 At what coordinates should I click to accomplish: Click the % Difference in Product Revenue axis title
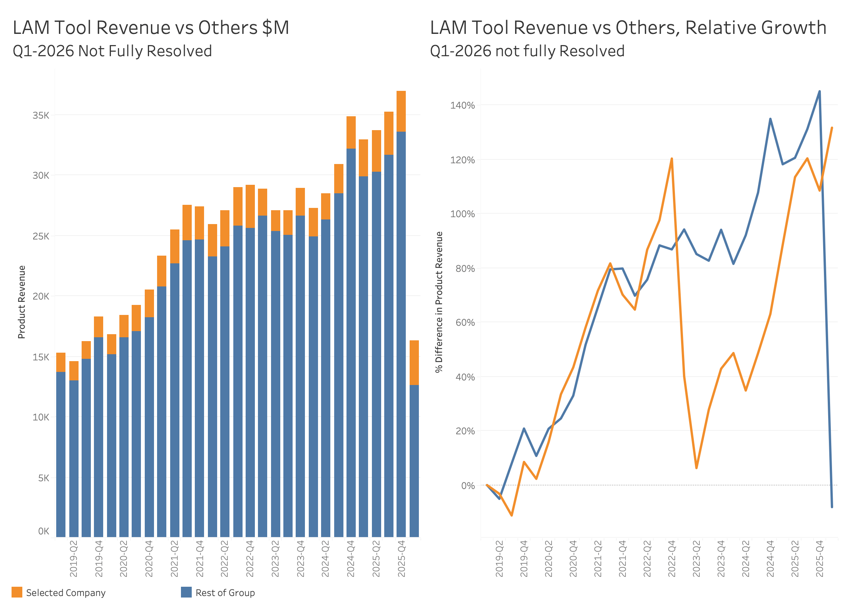tap(439, 302)
